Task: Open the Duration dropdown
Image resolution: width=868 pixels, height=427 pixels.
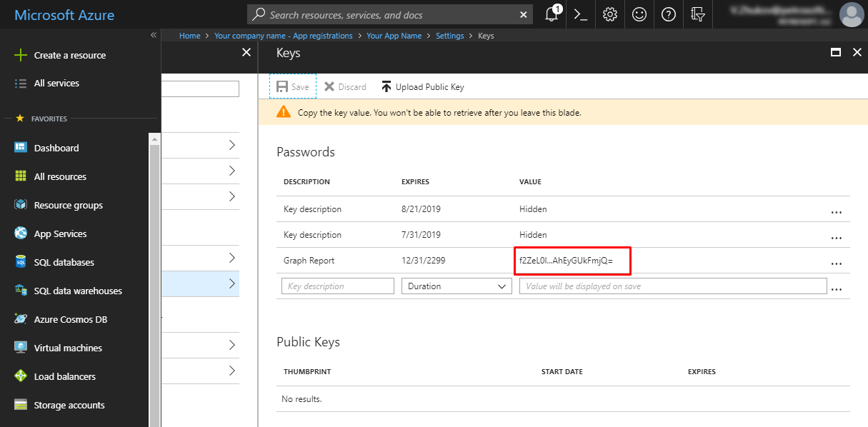Action: (x=457, y=286)
